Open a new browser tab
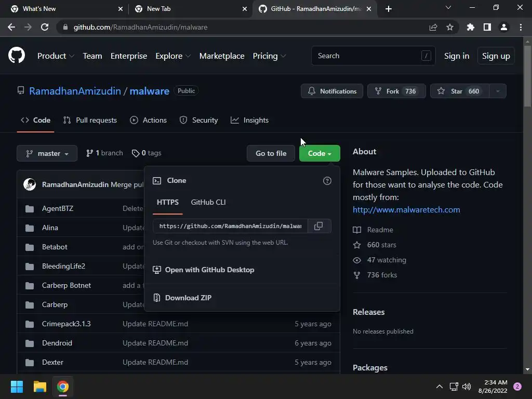 389,9
